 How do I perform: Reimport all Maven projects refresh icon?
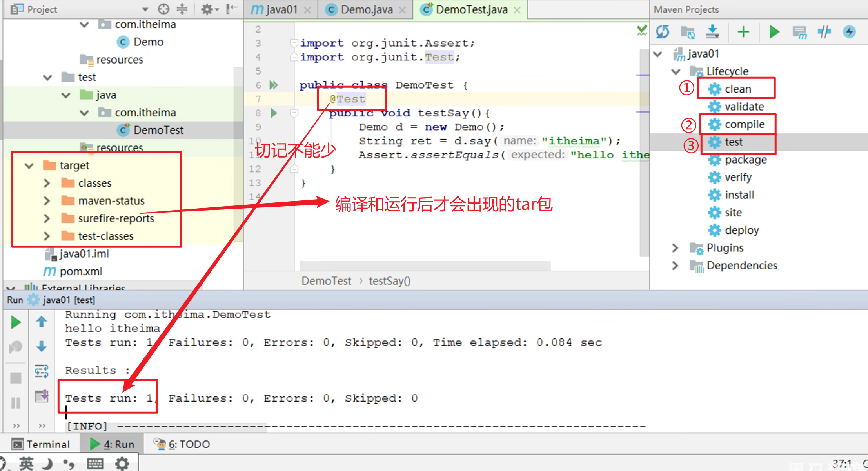(663, 32)
